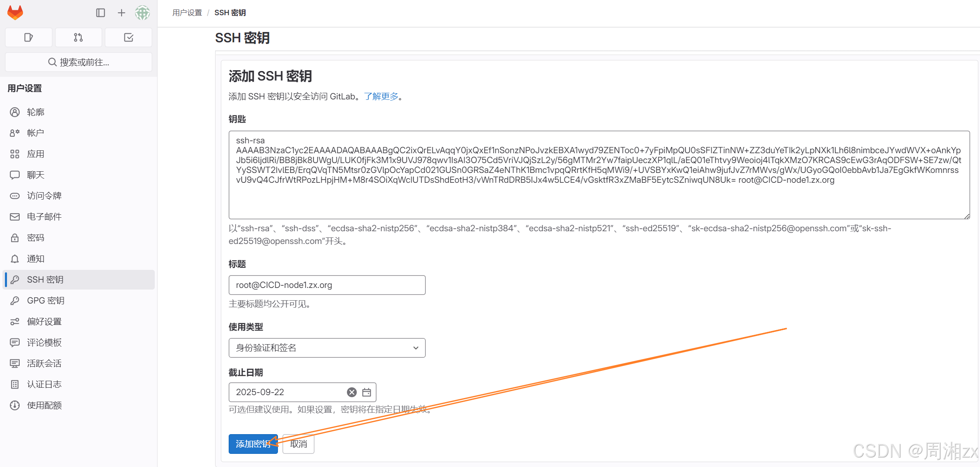Go to 访问令牌 in sidebar
This screenshot has height=467, width=980.
click(44, 196)
